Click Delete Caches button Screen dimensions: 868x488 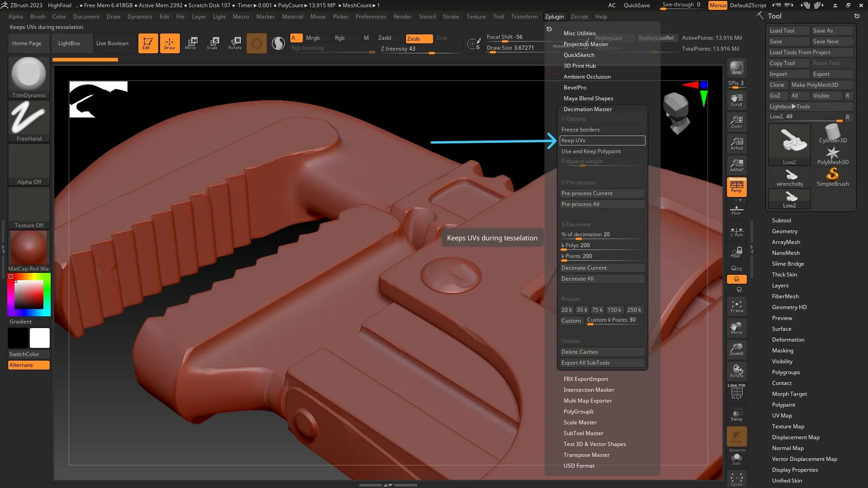click(x=602, y=352)
